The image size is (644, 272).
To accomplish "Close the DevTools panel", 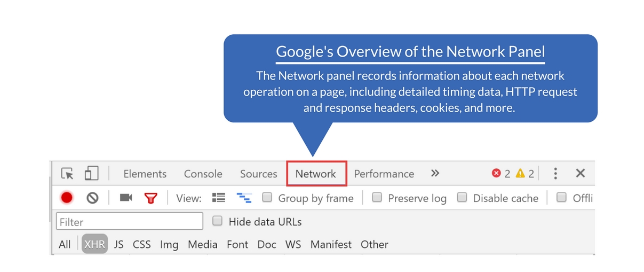I will tap(581, 173).
